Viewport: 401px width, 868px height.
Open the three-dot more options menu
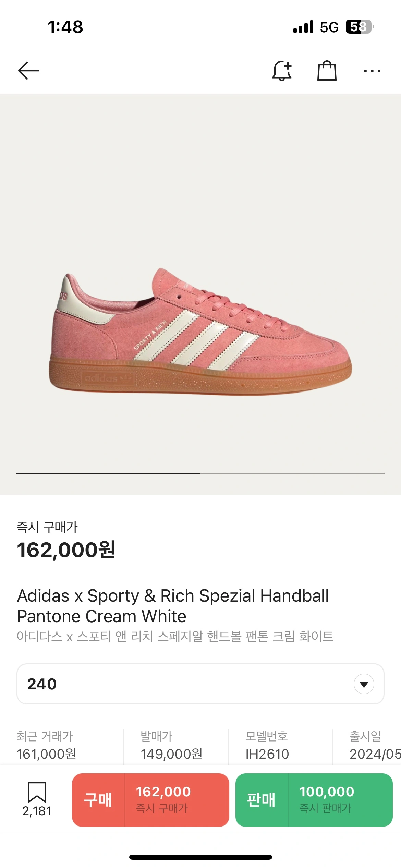coord(372,71)
